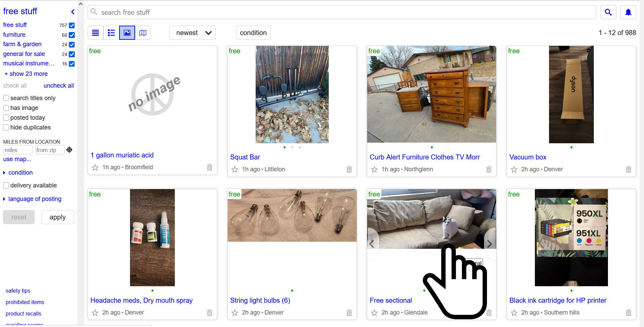The width and height of the screenshot is (644, 327).
Task: Open the headache meds bottles photo
Action: point(152,238)
